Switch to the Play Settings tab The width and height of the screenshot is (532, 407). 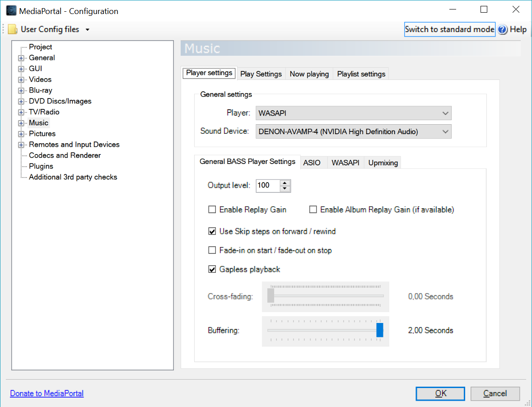pos(261,74)
